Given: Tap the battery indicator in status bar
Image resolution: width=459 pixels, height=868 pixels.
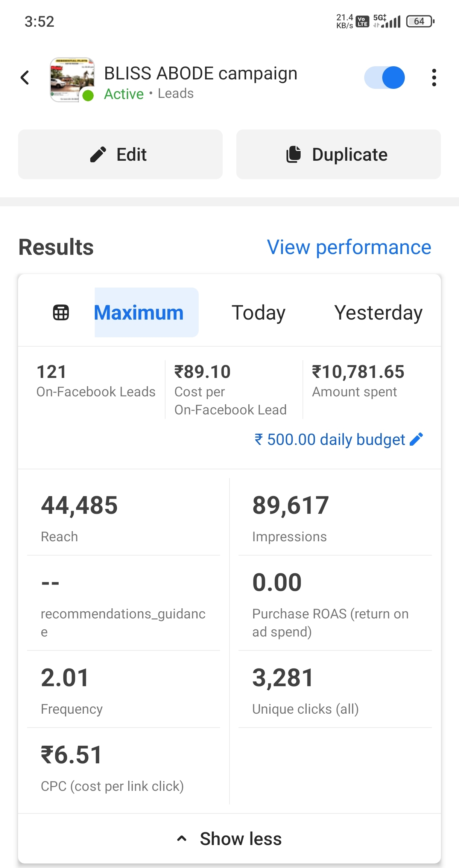Looking at the screenshot, I should (420, 21).
